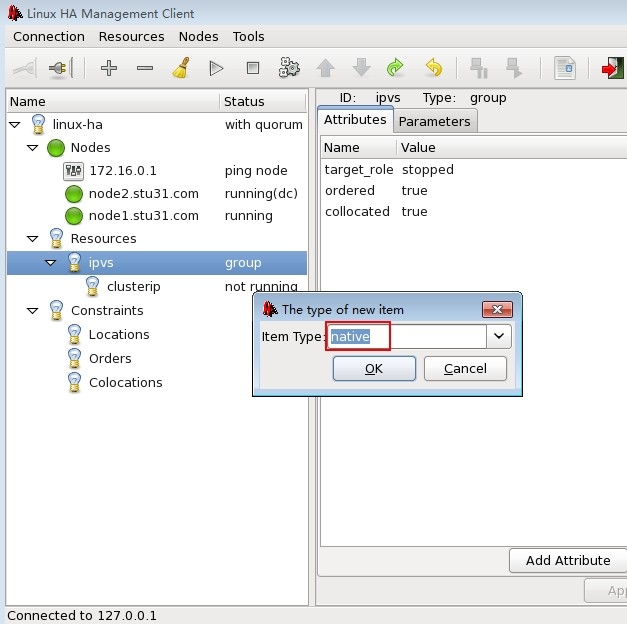Click the plus add item toolbar icon
This screenshot has width=627, height=624.
point(109,68)
